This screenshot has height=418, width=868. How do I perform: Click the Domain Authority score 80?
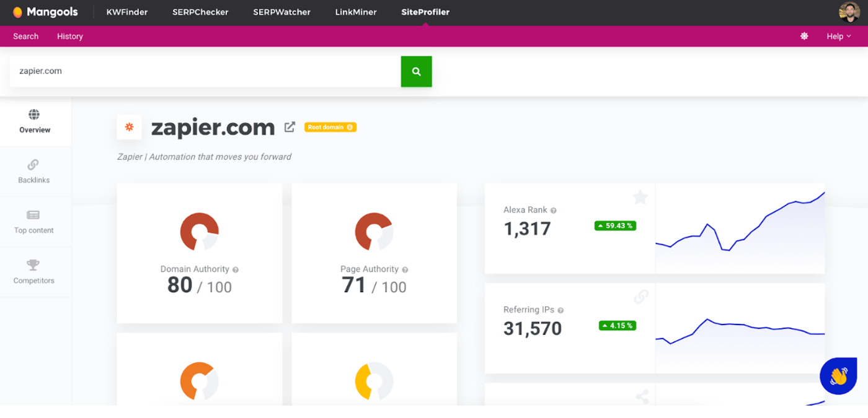(180, 285)
